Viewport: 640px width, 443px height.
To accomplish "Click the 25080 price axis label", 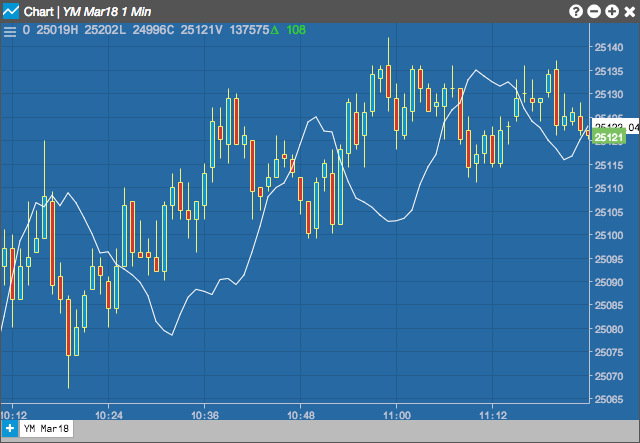I will (x=609, y=329).
